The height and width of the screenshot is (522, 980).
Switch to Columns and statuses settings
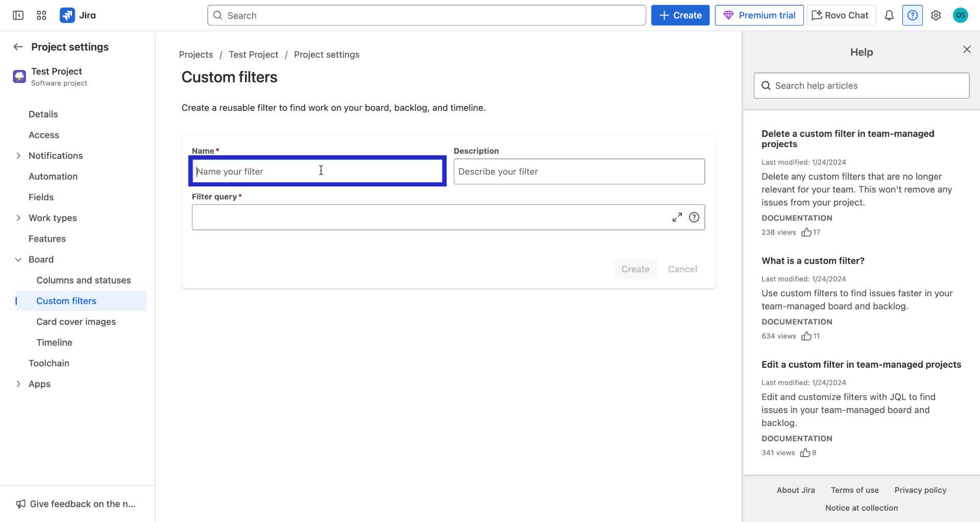pyautogui.click(x=83, y=280)
